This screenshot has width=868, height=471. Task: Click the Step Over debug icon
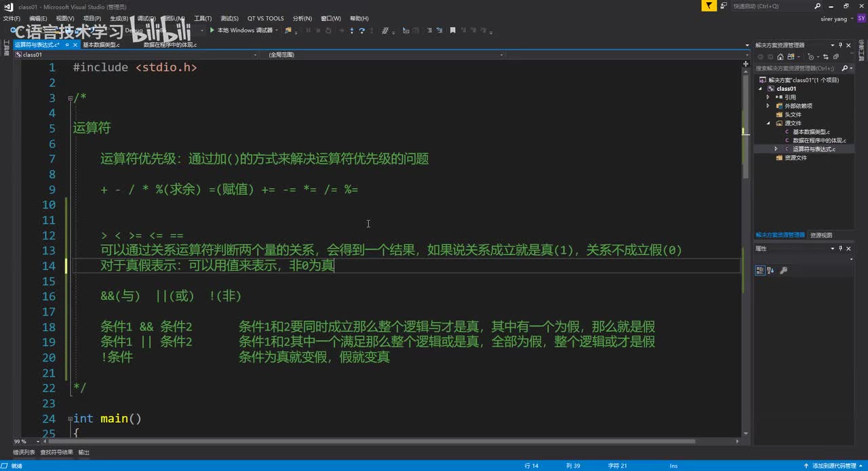(x=361, y=31)
